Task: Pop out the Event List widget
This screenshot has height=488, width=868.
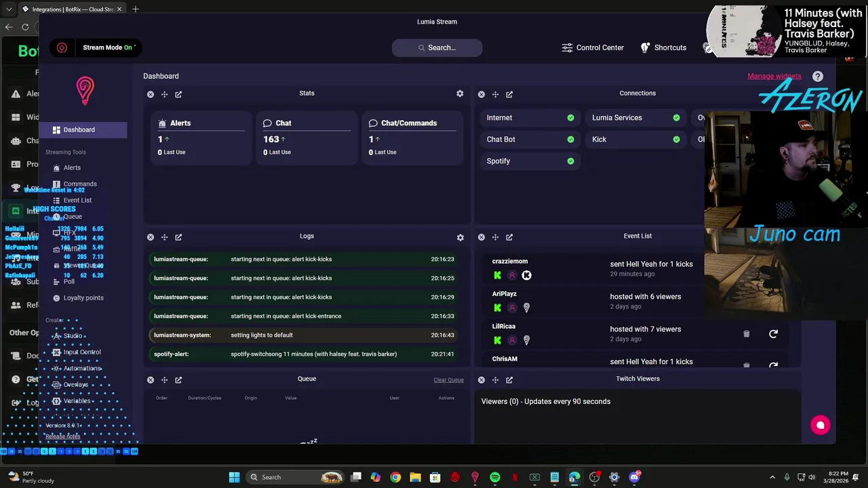Action: point(509,237)
